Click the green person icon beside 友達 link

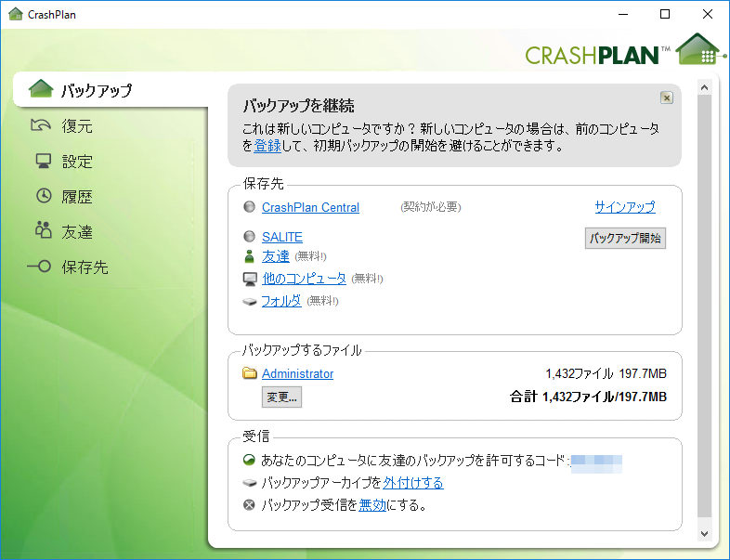(x=250, y=256)
